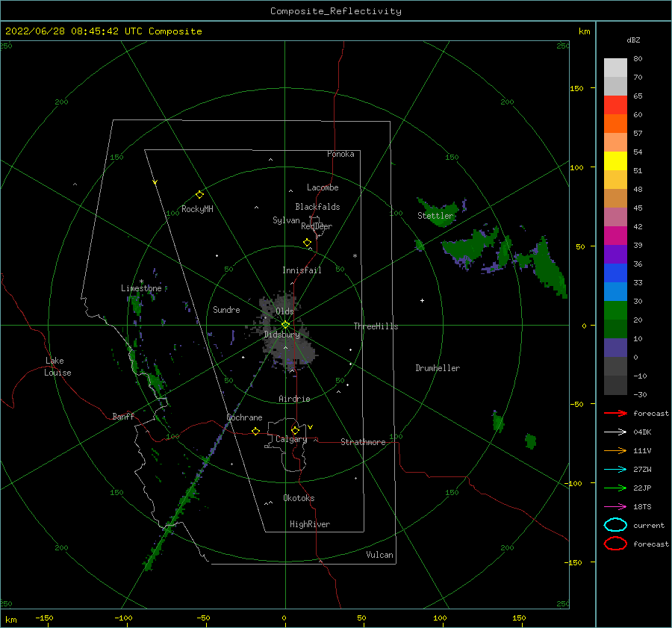Click the cyan 'current' ellipse legend icon

(x=615, y=525)
